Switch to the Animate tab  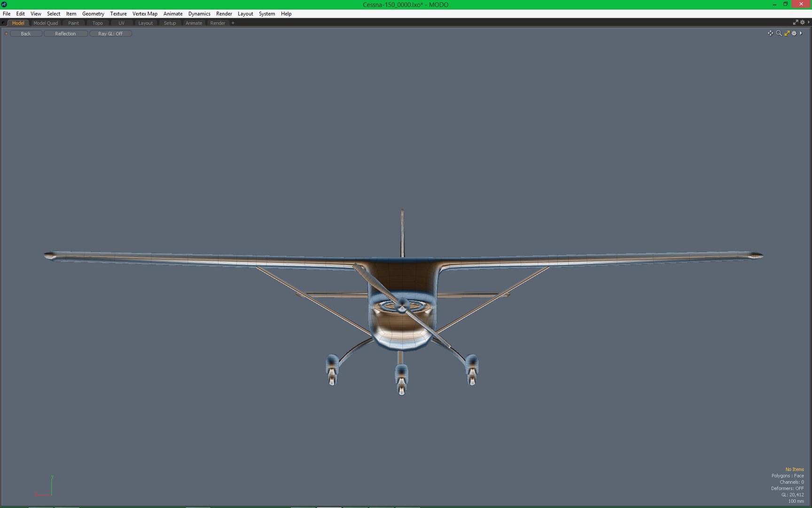point(194,23)
